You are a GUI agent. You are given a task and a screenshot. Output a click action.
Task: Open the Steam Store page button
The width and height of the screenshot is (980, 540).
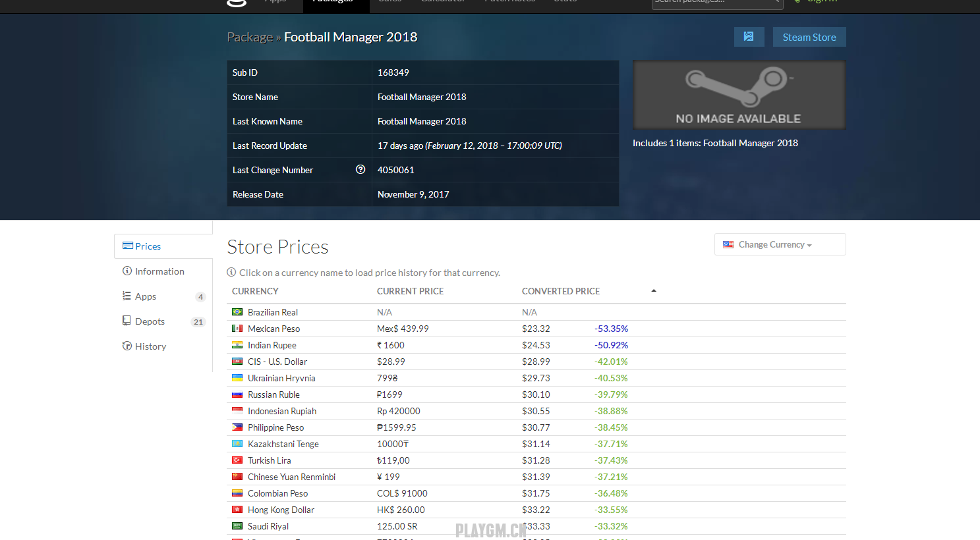click(x=809, y=37)
